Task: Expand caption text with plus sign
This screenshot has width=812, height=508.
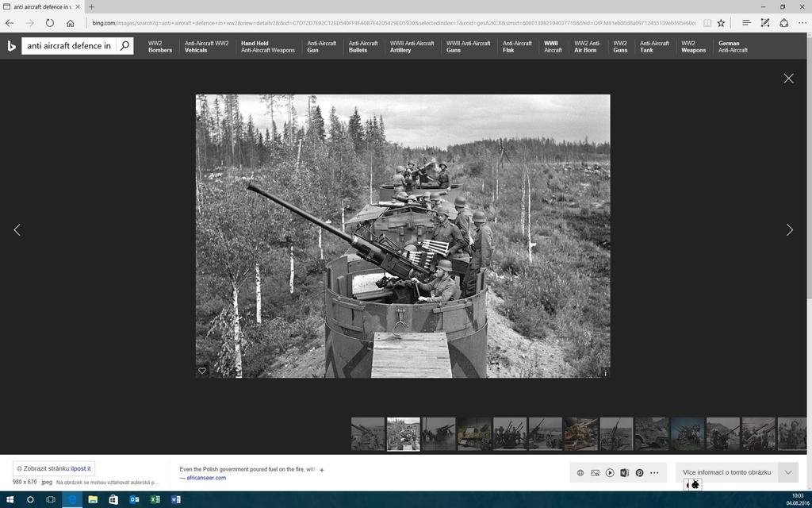Action: click(322, 470)
